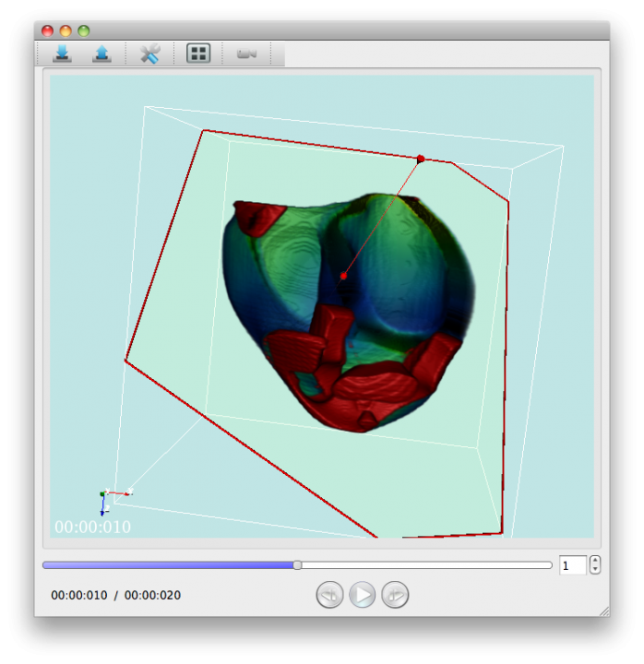Screen dimensions: 644x664
Task: Click the unfilled part of the timeline track
Action: pyautogui.click(x=424, y=564)
